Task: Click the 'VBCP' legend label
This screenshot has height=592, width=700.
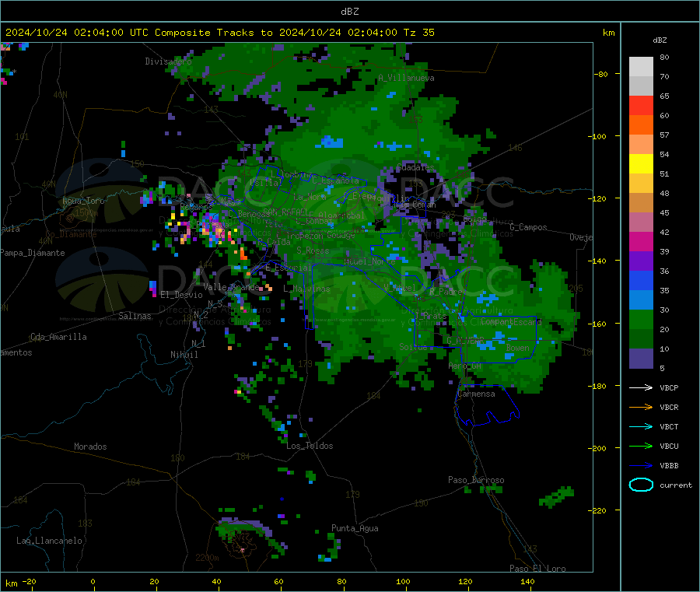Action: pyautogui.click(x=669, y=387)
